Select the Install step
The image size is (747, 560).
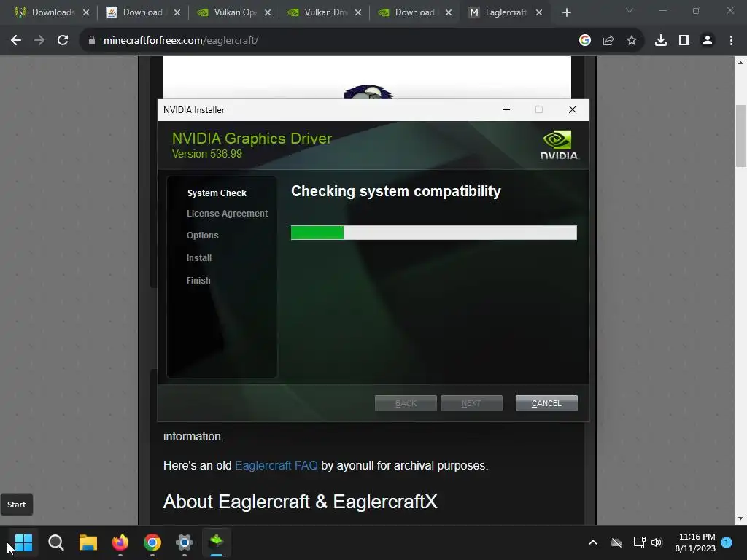click(x=198, y=257)
